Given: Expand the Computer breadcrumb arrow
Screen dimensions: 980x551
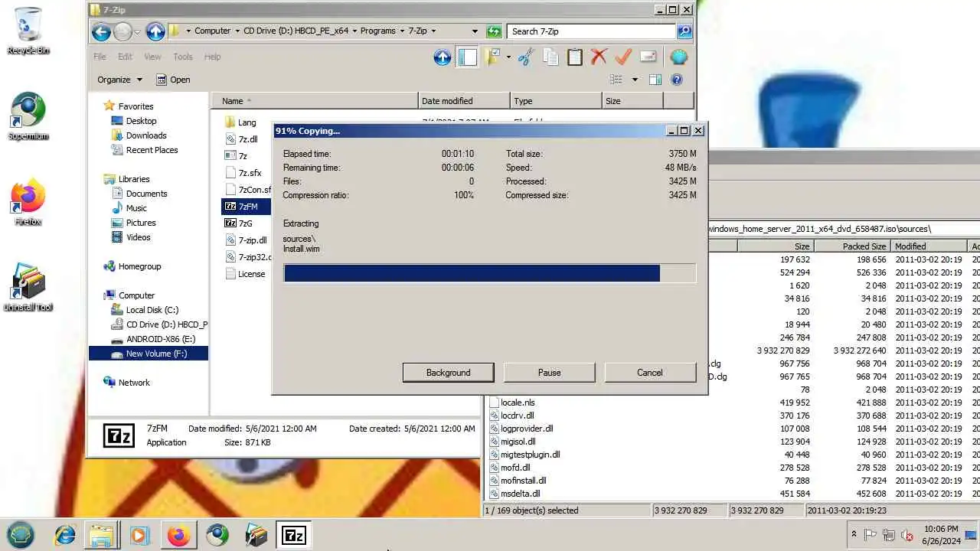Looking at the screenshot, I should click(x=237, y=31).
